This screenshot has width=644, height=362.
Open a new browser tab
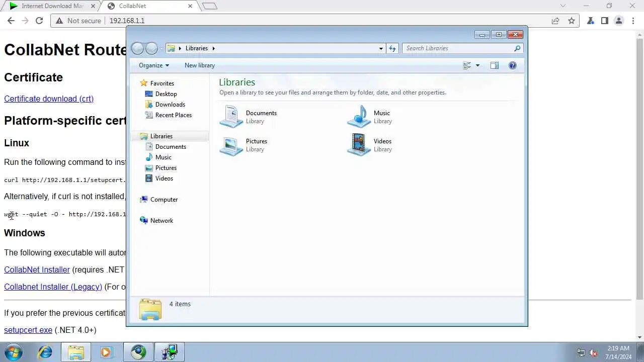pyautogui.click(x=210, y=6)
